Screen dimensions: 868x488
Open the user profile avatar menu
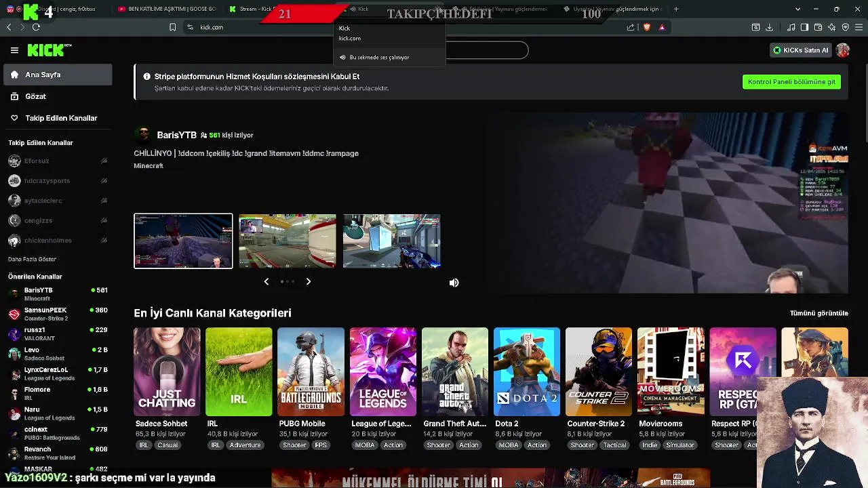tap(843, 50)
